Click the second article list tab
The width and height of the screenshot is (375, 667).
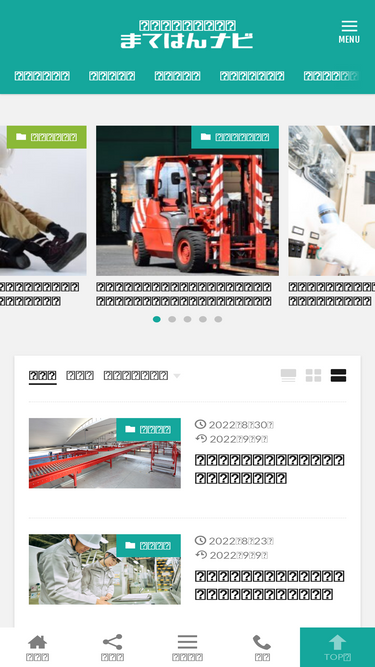click(x=80, y=376)
